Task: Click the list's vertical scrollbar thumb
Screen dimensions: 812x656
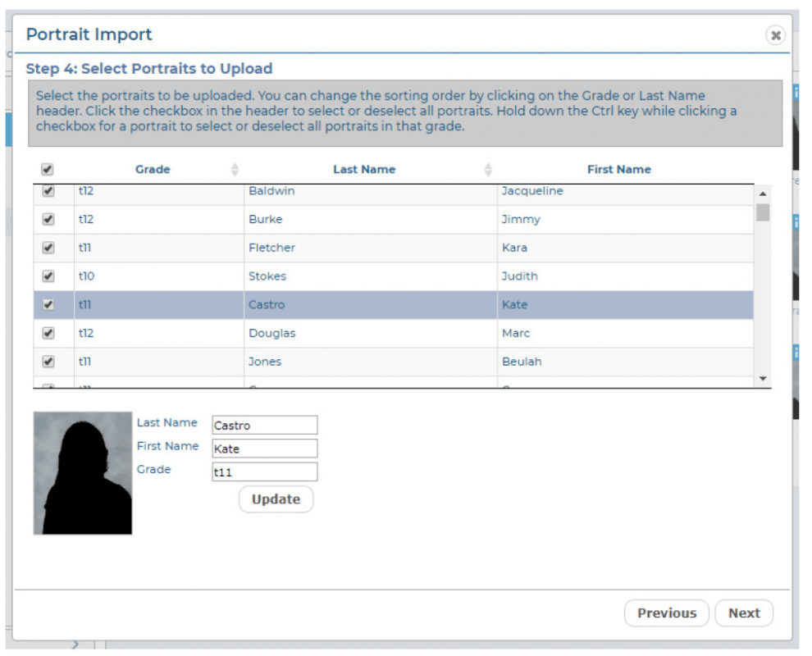Action: click(763, 213)
